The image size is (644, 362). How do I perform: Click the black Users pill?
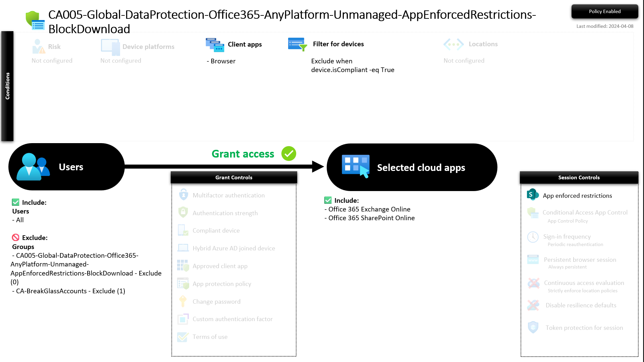[66, 167]
